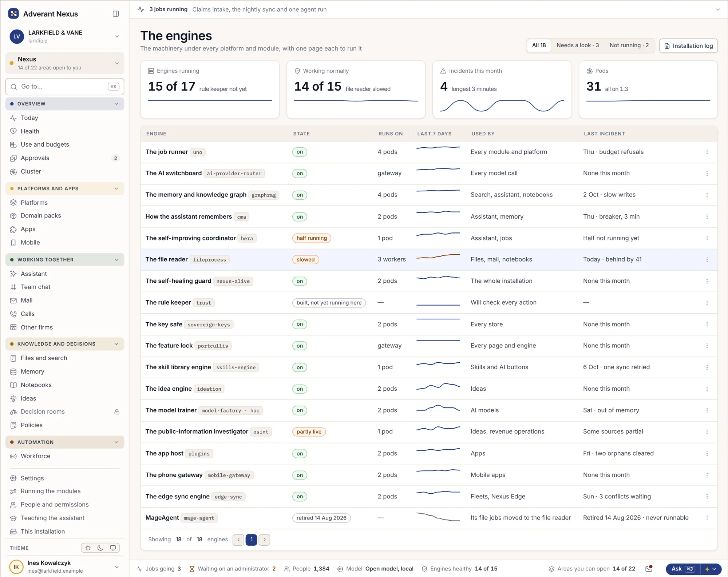728x577 pixels.
Task: Expand the Nexus areas selector
Action: coord(65,63)
